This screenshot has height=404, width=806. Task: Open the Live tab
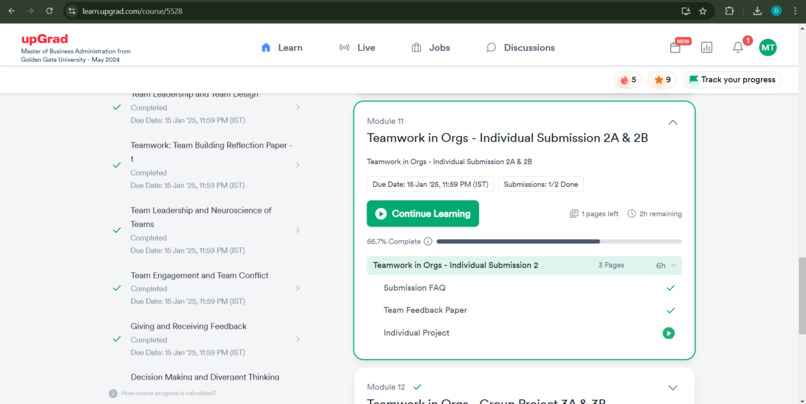tap(357, 48)
